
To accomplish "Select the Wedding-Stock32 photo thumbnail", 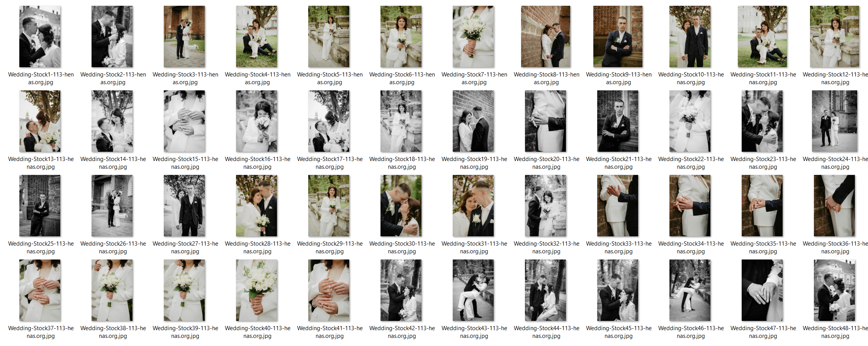I will [546, 205].
